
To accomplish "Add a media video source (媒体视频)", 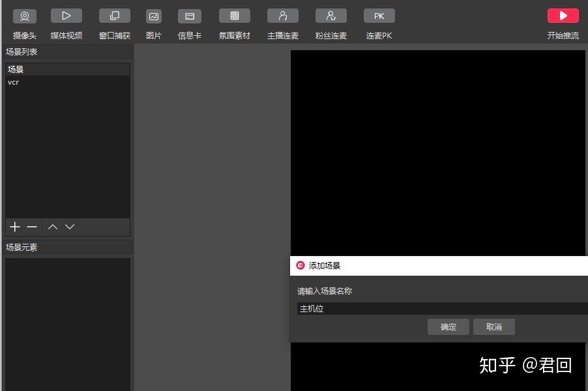I will click(x=66, y=16).
